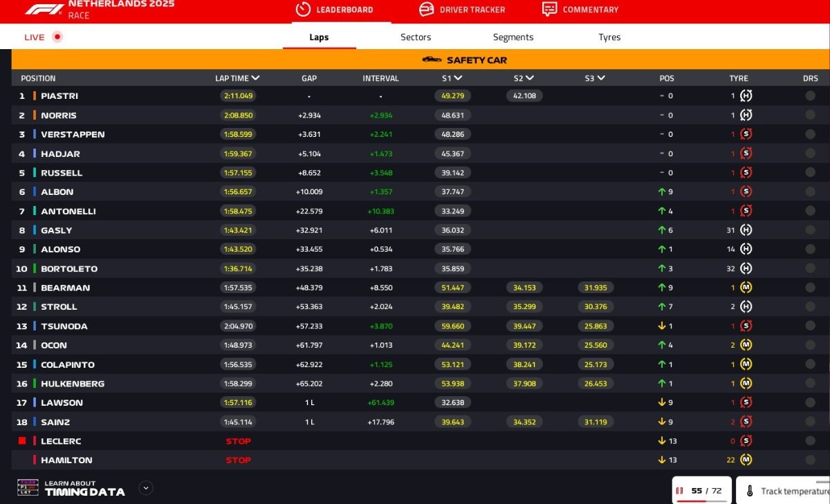The height and width of the screenshot is (504, 830).
Task: Expand the Learn About Timing Data chevron
Action: 145,488
